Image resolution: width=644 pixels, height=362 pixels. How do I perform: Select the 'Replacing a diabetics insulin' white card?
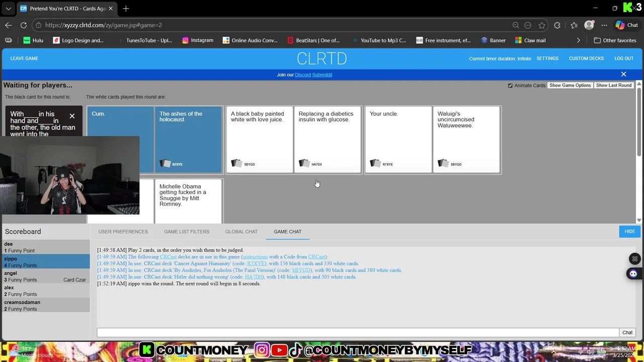pos(328,140)
